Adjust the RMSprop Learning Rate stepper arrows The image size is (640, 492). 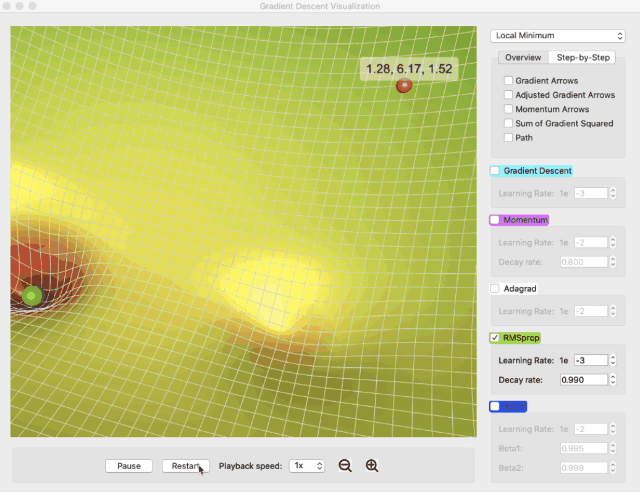pyautogui.click(x=613, y=360)
